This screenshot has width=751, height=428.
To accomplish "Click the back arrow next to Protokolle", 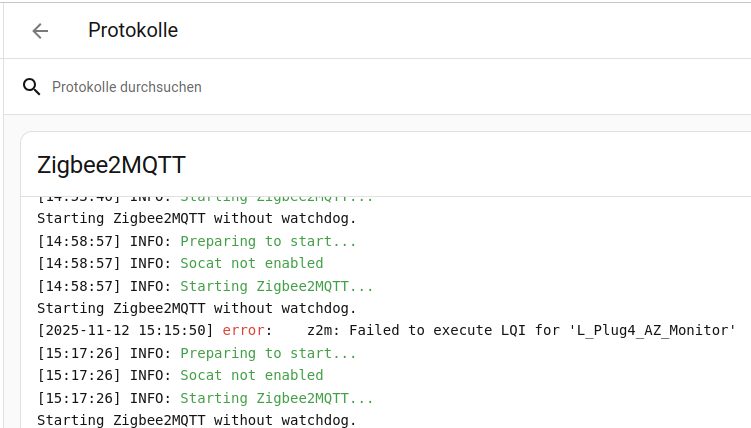I will coord(40,31).
